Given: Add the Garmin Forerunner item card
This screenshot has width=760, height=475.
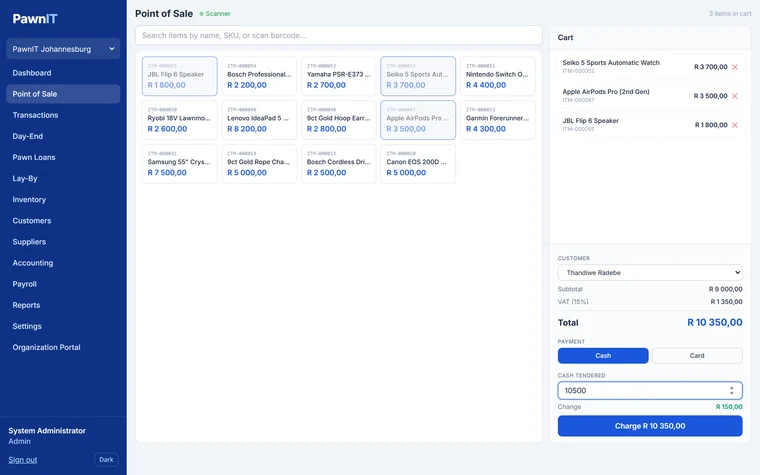Looking at the screenshot, I should click(x=497, y=120).
